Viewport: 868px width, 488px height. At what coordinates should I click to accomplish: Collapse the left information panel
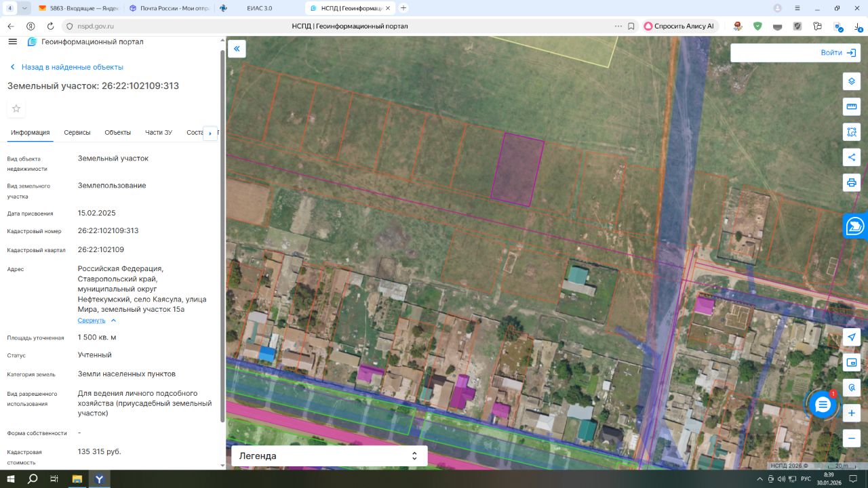237,49
